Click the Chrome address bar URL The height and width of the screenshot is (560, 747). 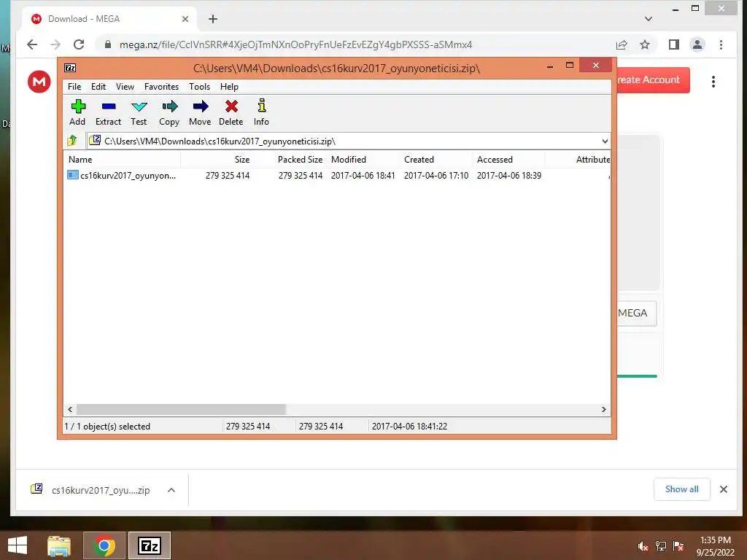point(295,44)
